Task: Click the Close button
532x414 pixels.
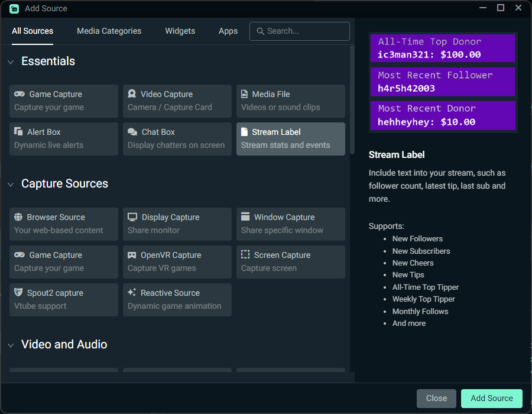Action: point(436,398)
